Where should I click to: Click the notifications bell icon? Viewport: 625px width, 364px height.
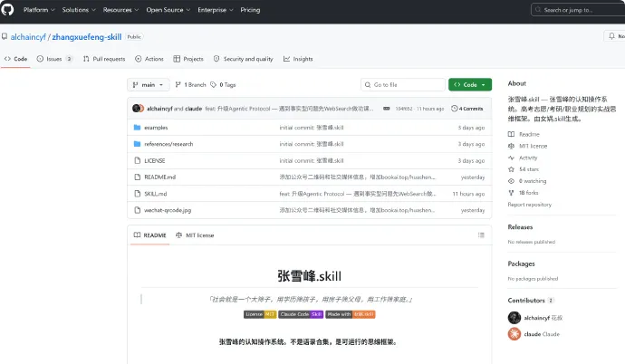point(611,36)
